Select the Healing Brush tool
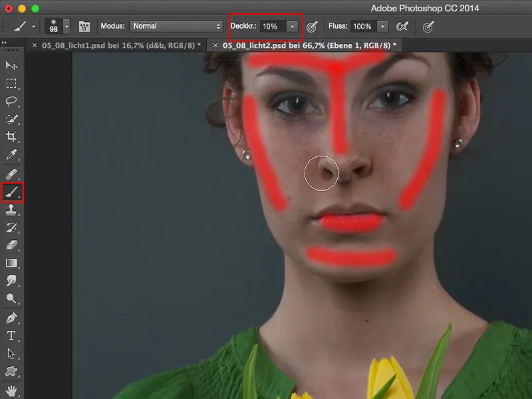Viewport: 532px width, 399px height. (x=11, y=174)
